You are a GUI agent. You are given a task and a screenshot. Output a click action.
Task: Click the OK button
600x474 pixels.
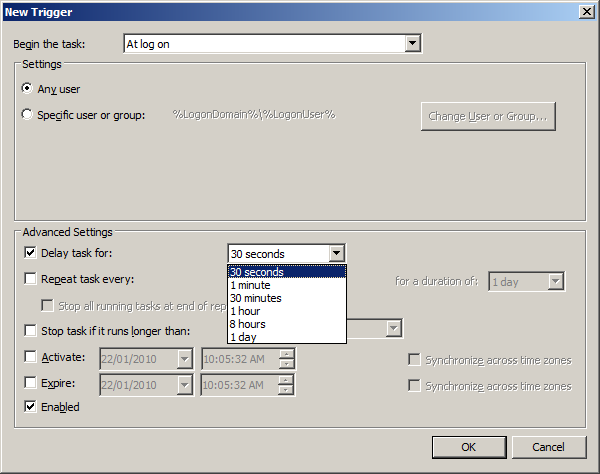coord(468,447)
